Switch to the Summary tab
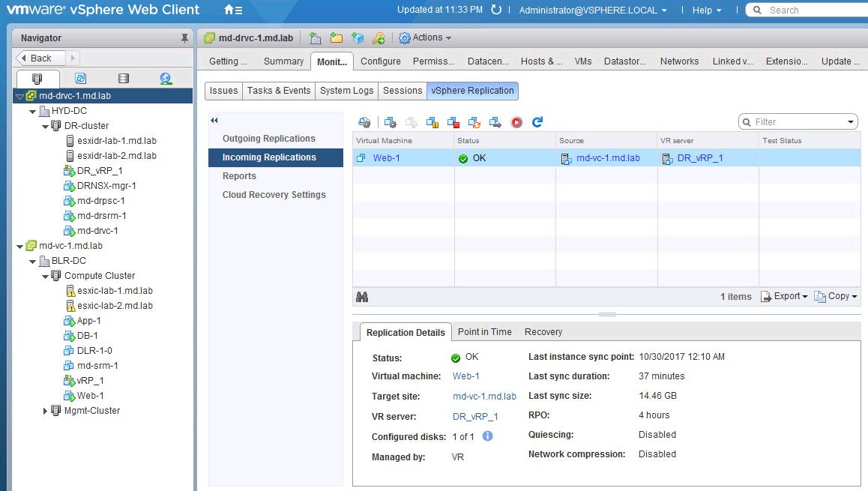This screenshot has width=868, height=491. (x=283, y=61)
